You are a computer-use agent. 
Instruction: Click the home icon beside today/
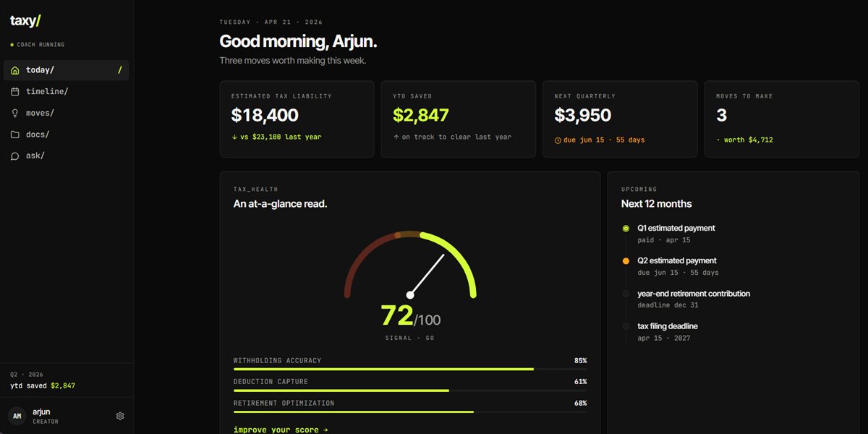pos(15,70)
